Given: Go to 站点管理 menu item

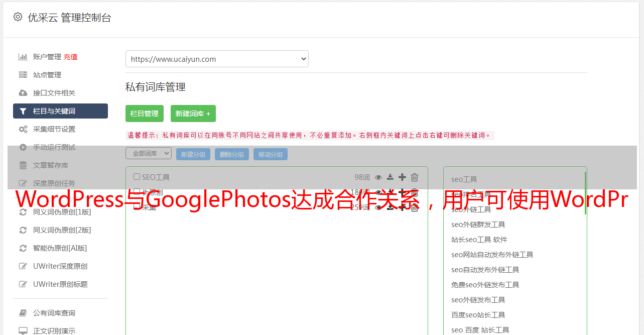Looking at the screenshot, I should pyautogui.click(x=47, y=75).
